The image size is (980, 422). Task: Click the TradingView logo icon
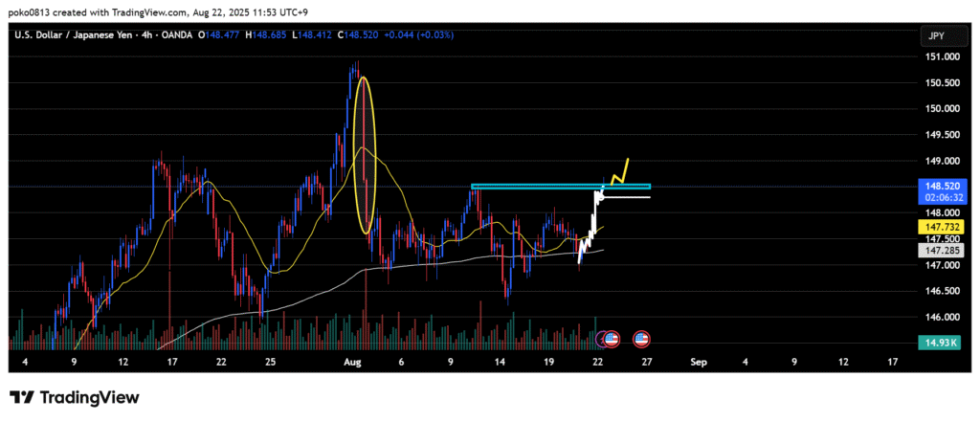coord(24,397)
